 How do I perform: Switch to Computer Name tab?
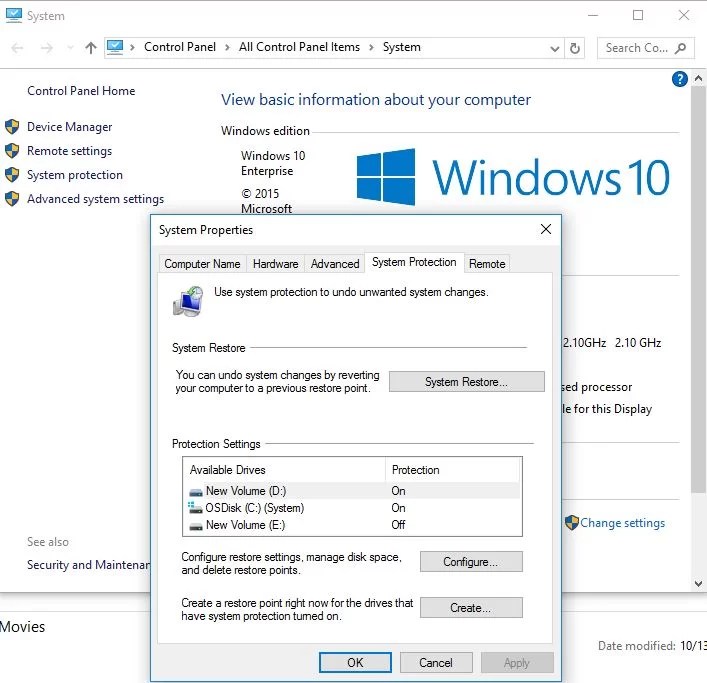point(202,264)
